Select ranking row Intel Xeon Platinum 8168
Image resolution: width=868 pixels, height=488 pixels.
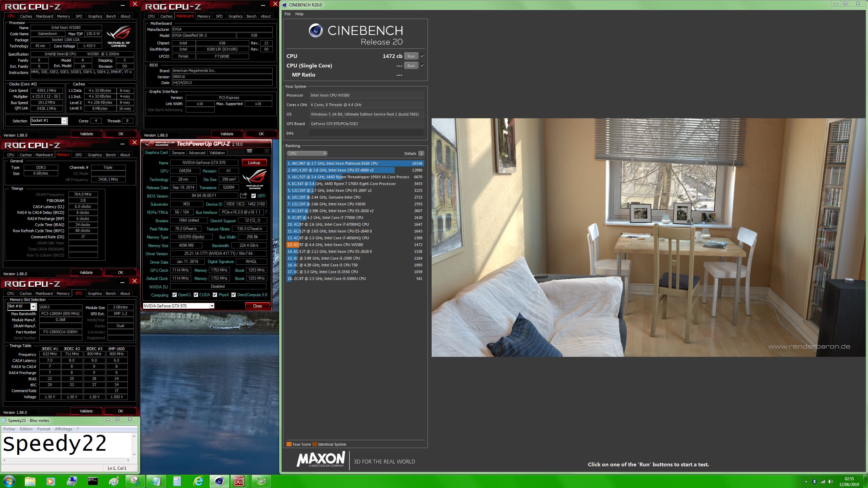tap(355, 163)
